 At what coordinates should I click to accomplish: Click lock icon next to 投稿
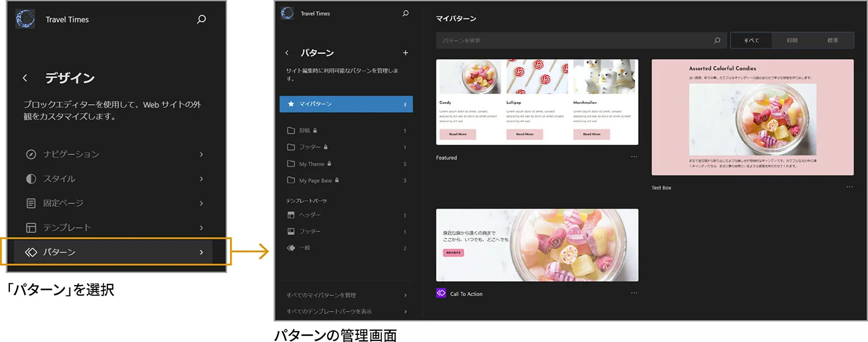point(315,130)
